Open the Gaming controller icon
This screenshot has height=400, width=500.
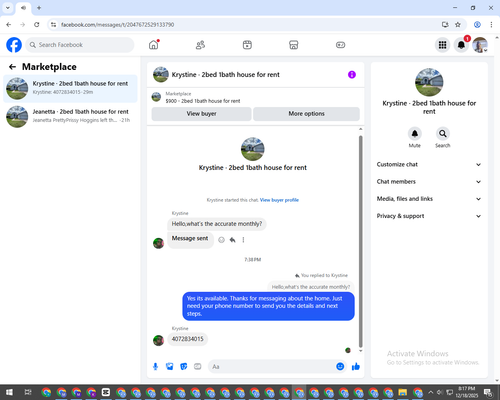point(340,45)
